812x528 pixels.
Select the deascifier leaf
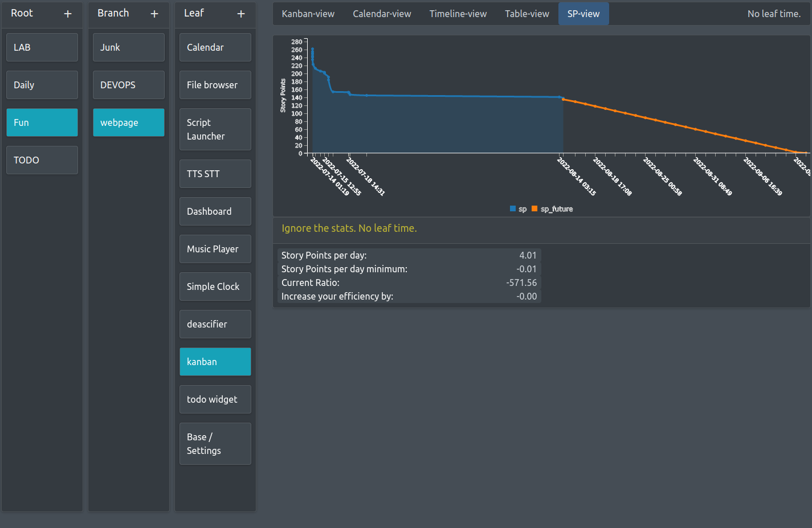[215, 324]
